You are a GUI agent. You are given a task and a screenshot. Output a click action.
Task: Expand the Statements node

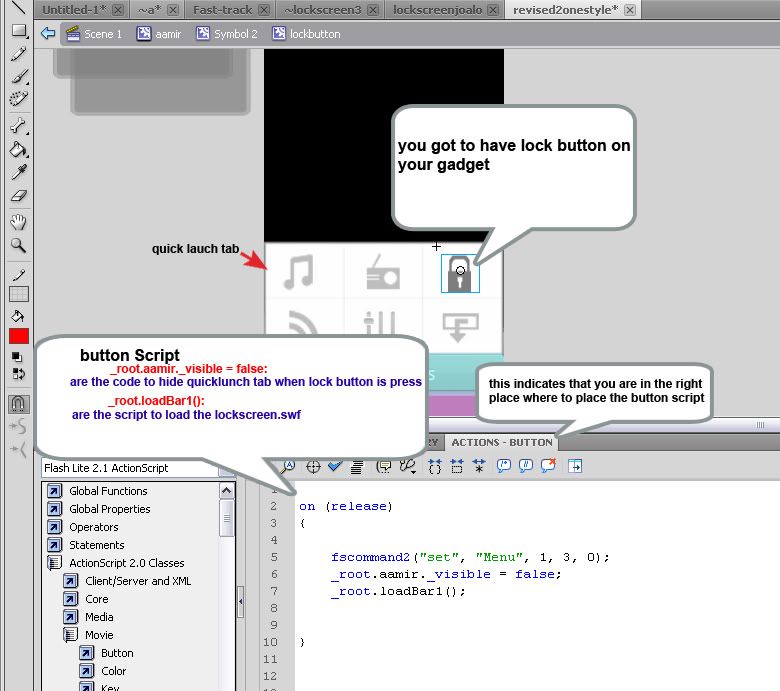pos(54,545)
